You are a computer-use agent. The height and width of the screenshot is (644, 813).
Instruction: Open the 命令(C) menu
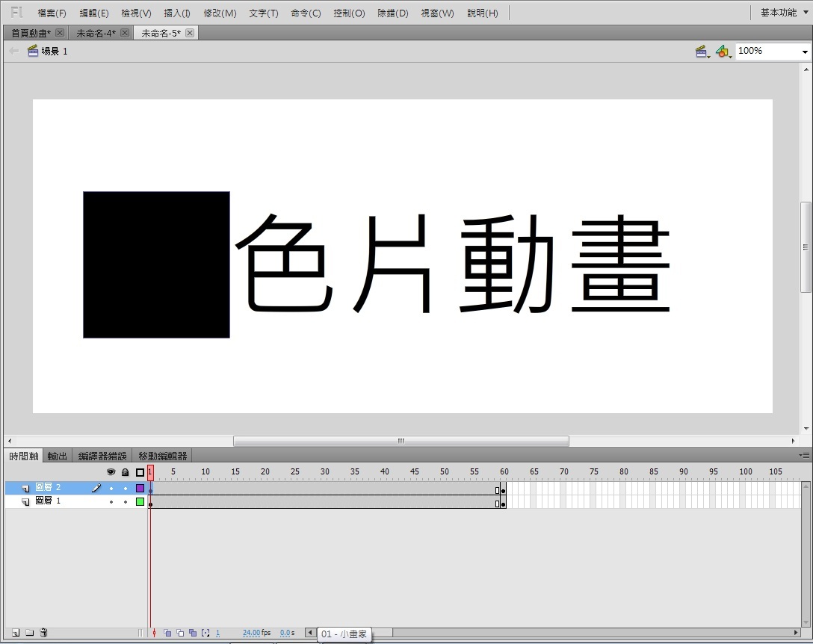click(306, 13)
